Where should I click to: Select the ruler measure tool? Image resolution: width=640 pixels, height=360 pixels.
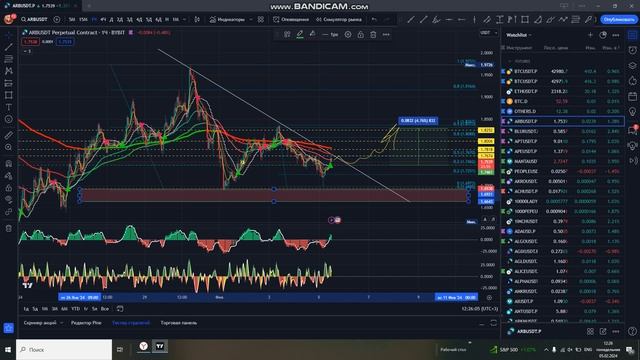click(x=9, y=135)
